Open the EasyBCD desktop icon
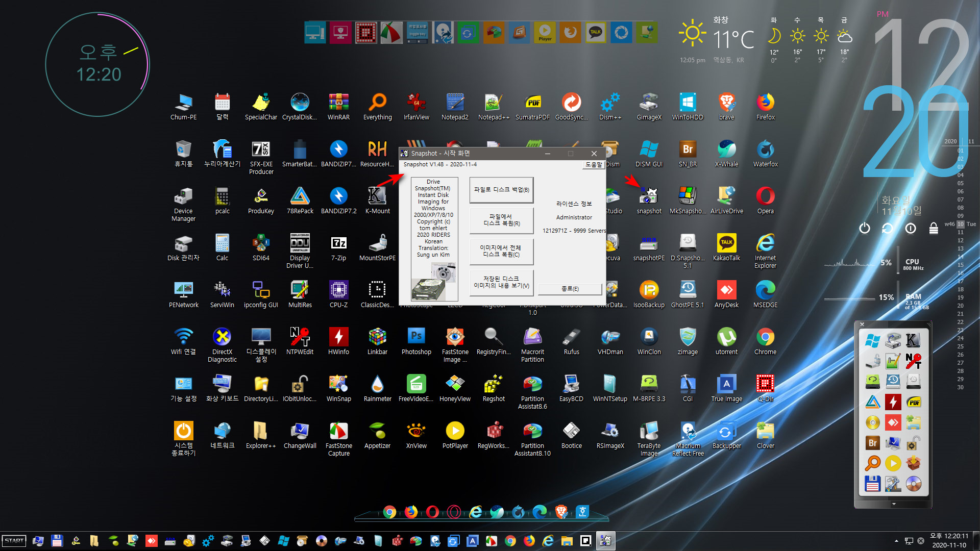Screen dimensions: 980x551 pos(571,388)
